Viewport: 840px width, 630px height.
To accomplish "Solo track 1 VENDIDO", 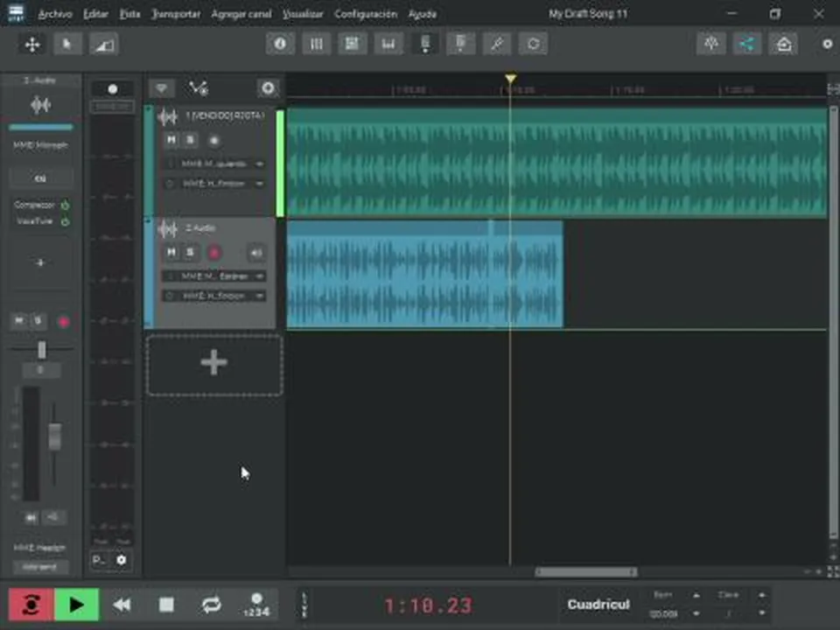I will coord(190,140).
